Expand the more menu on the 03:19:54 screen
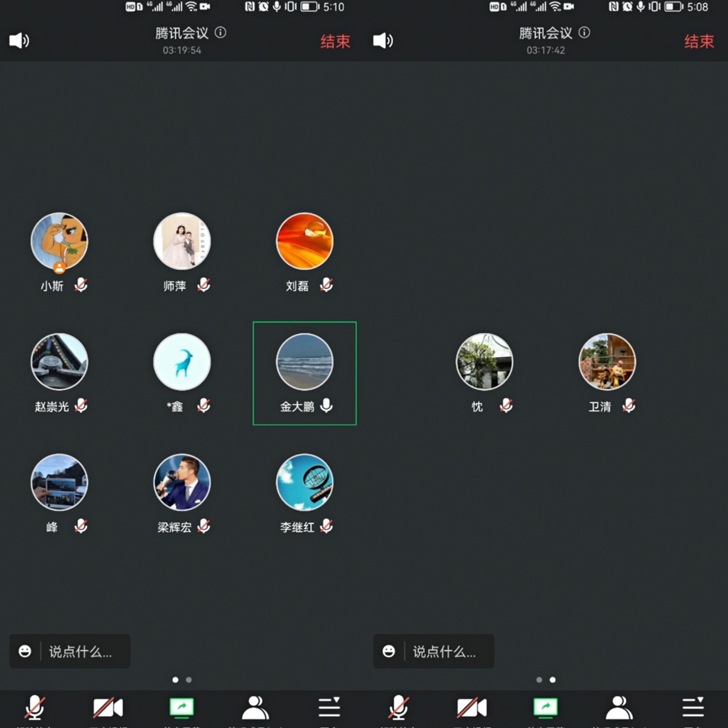 (x=330, y=707)
